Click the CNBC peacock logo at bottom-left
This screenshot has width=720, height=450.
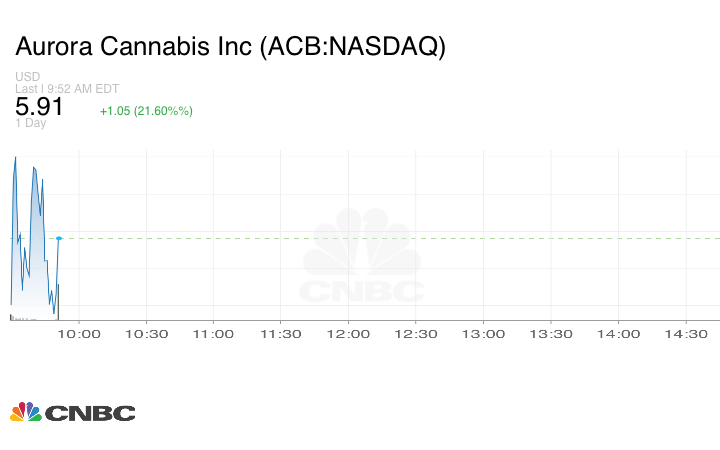pyautogui.click(x=72, y=412)
